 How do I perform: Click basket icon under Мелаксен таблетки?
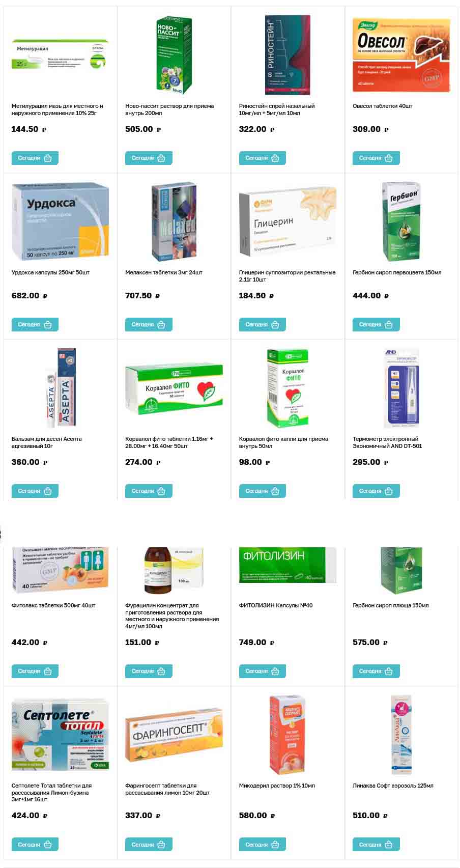tap(161, 324)
